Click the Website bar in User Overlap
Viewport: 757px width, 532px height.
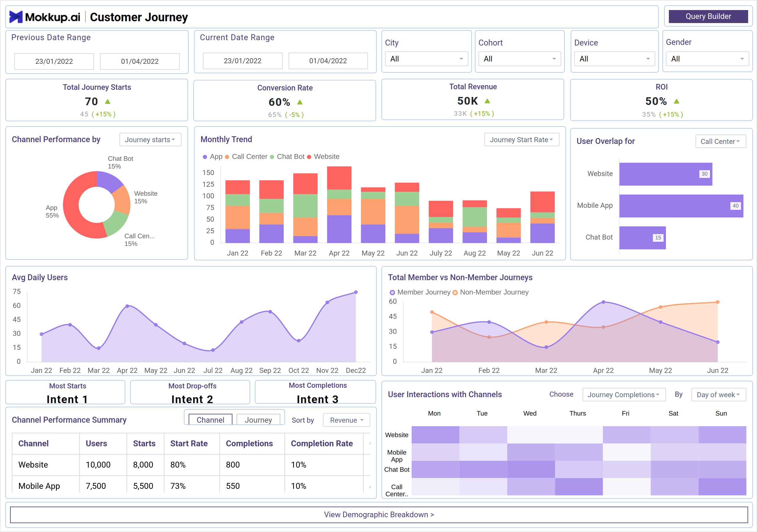666,174
